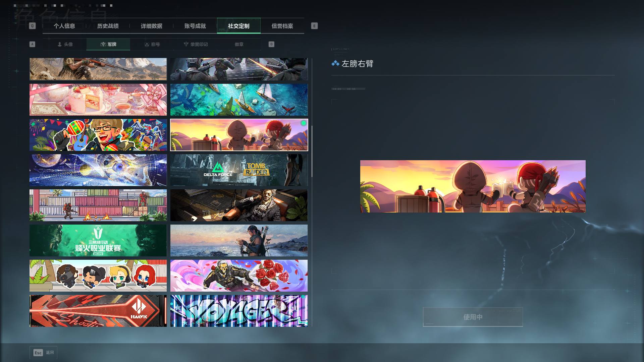Click the D key sub-tab icon
The image size is (644, 362).
[x=271, y=44]
